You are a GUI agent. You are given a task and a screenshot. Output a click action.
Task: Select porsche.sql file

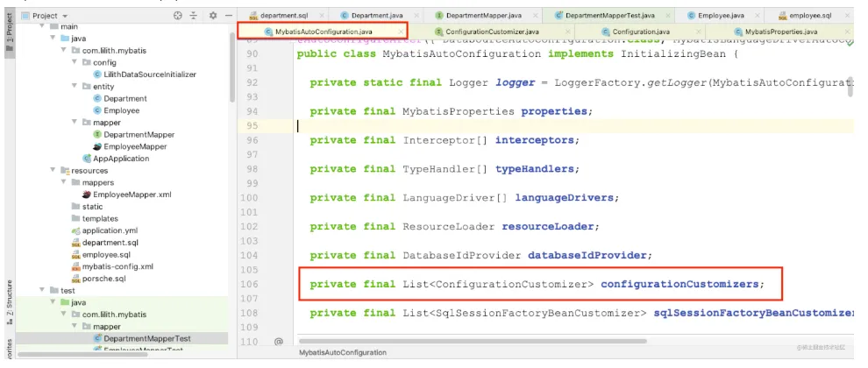pos(105,279)
